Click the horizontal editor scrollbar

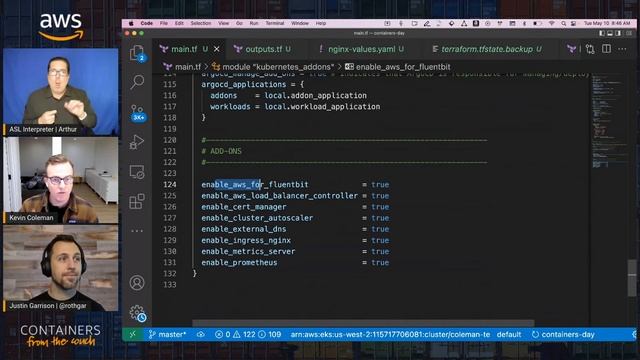[363, 323]
